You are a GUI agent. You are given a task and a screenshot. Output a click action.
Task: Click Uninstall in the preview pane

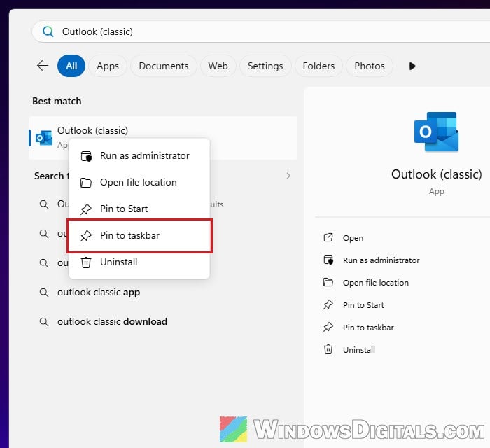pos(358,350)
